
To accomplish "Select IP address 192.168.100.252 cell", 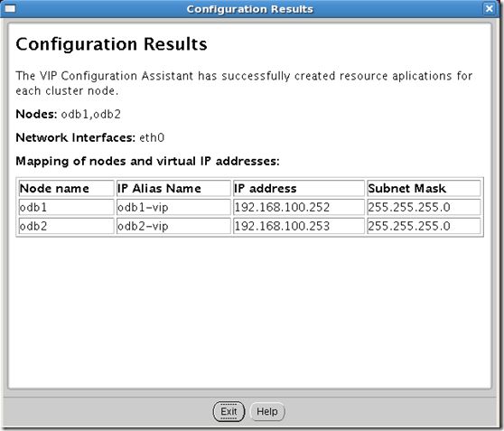I will (x=299, y=207).
